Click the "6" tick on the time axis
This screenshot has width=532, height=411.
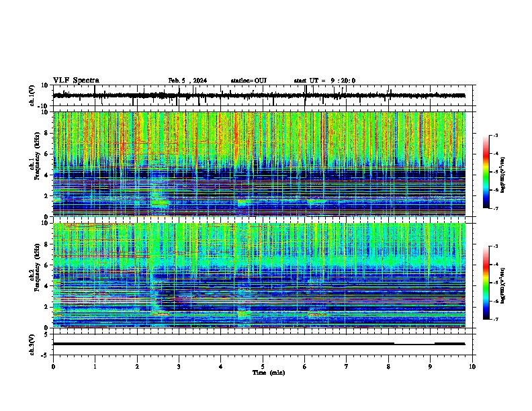coord(304,367)
